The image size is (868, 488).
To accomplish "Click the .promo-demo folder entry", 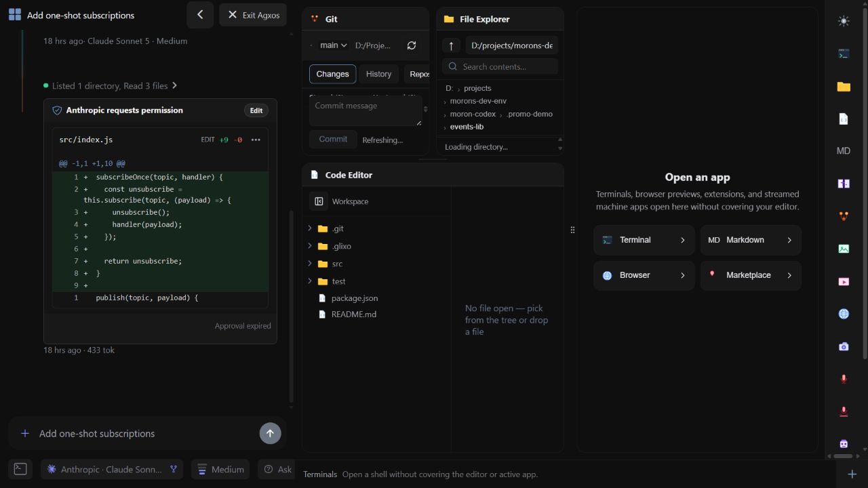I will [530, 114].
